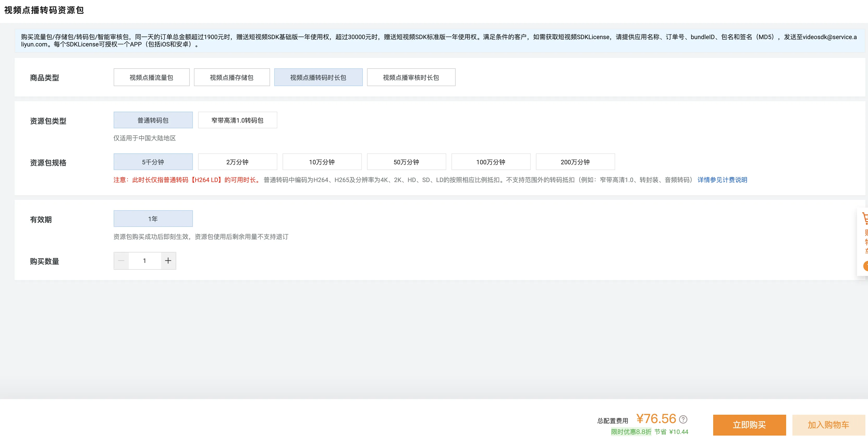This screenshot has height=446, width=868.
Task: Select 视频点播转码时长包 product type
Action: [318, 77]
